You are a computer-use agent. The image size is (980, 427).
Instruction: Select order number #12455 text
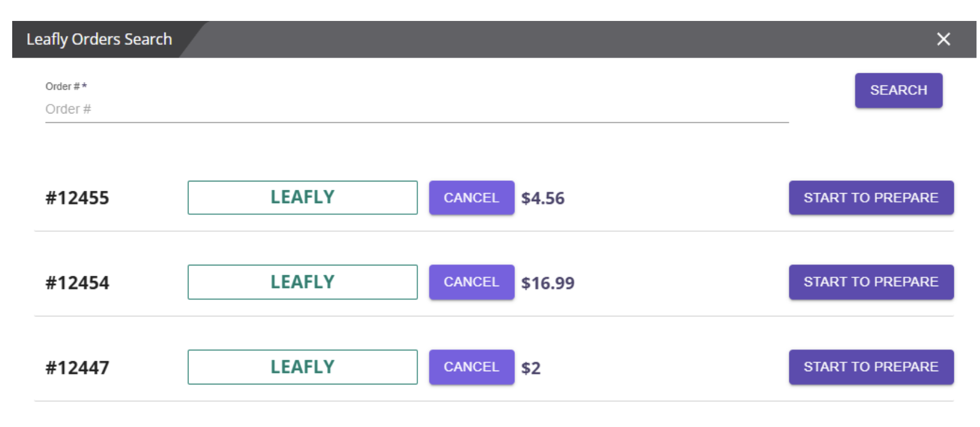click(77, 198)
